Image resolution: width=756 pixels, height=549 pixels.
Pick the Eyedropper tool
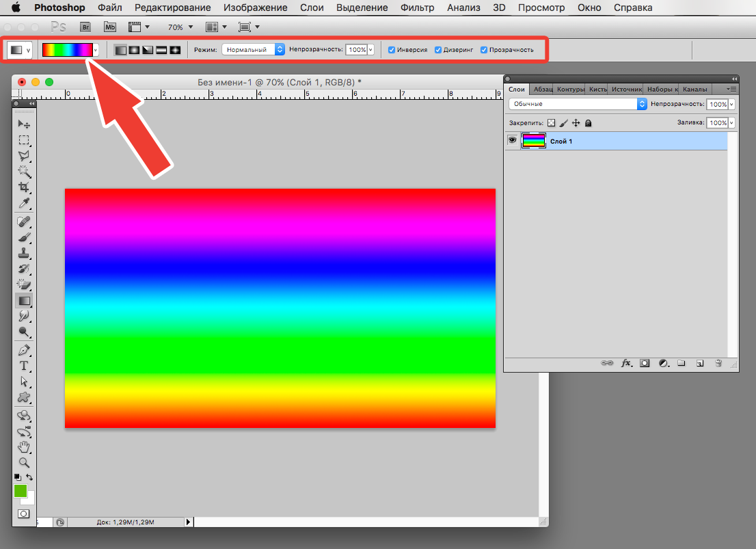pyautogui.click(x=24, y=203)
